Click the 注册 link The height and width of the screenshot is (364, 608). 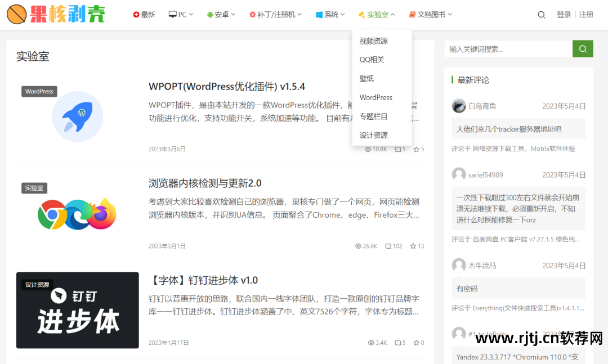click(587, 14)
